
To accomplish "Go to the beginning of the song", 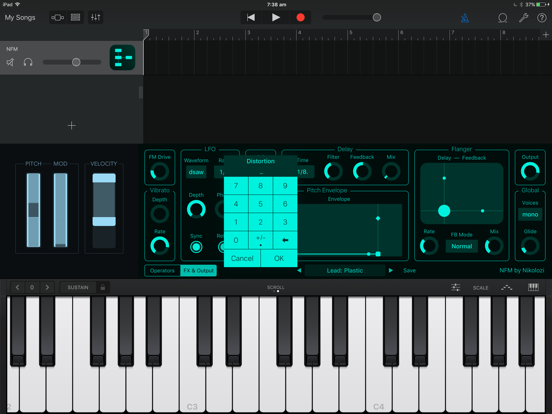I will (x=251, y=17).
